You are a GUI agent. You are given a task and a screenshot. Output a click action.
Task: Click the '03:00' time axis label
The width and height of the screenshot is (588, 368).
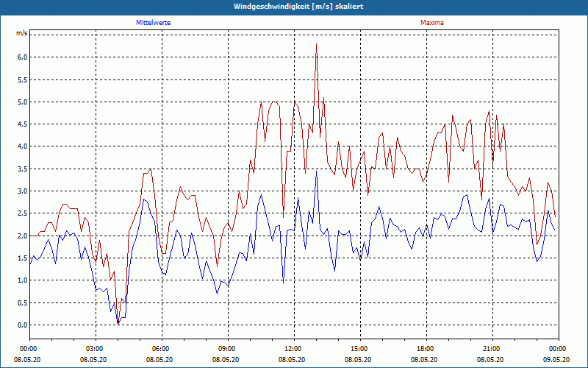pos(96,349)
